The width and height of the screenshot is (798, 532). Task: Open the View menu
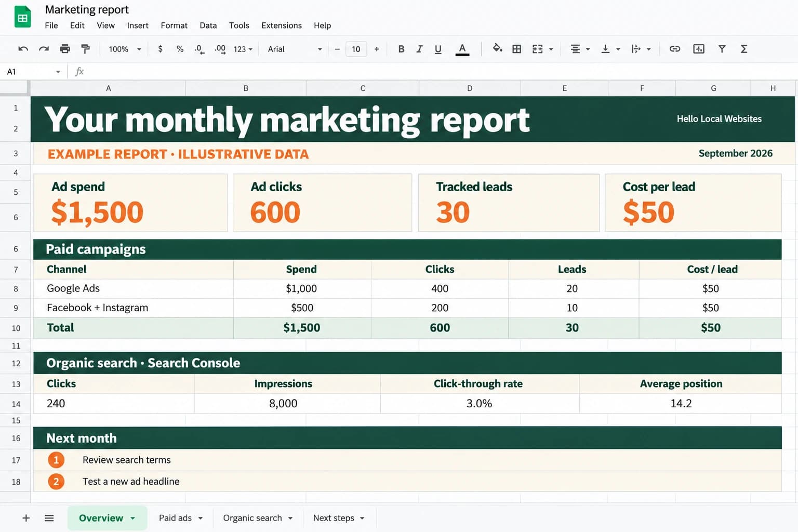coord(105,25)
